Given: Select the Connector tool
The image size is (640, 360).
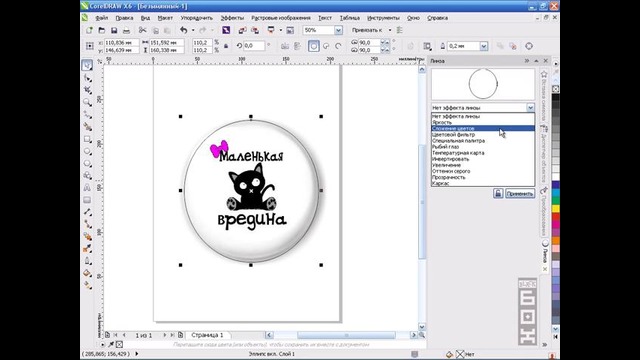Looking at the screenshot, I should [x=87, y=224].
